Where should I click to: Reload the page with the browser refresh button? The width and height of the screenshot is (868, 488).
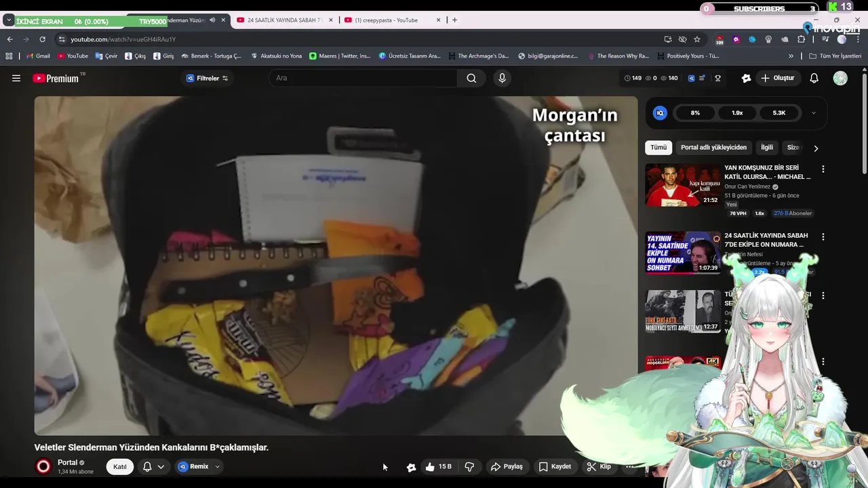coord(42,39)
